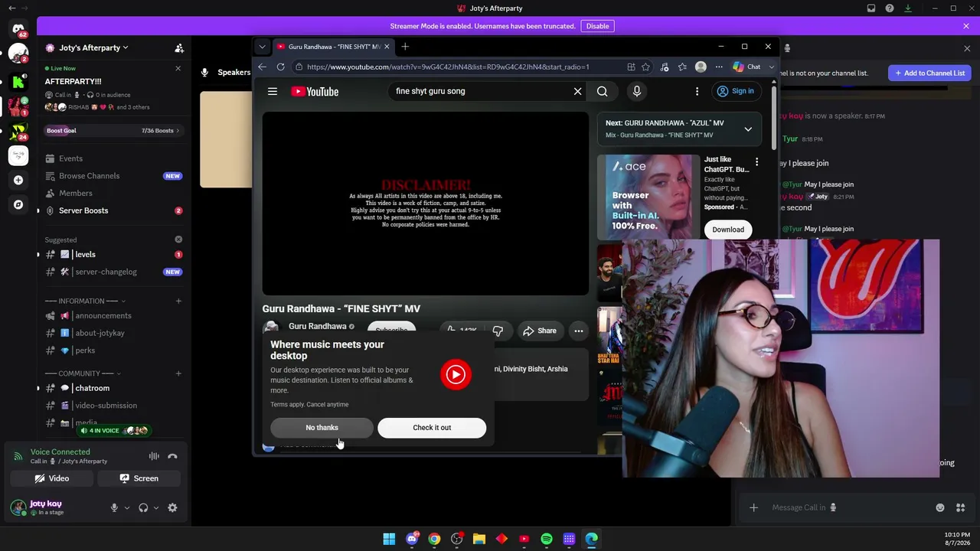The height and width of the screenshot is (551, 980).
Task: Search YouTube with voice microphone
Action: 637,91
